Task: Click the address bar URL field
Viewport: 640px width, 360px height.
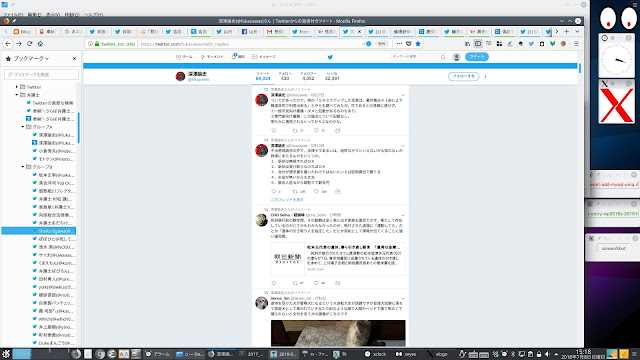Action: (x=249, y=44)
